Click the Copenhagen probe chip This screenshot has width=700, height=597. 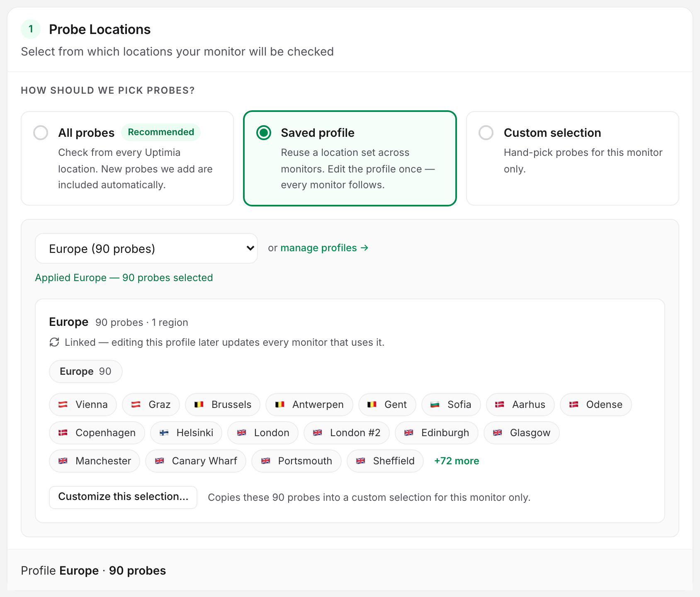(x=97, y=433)
